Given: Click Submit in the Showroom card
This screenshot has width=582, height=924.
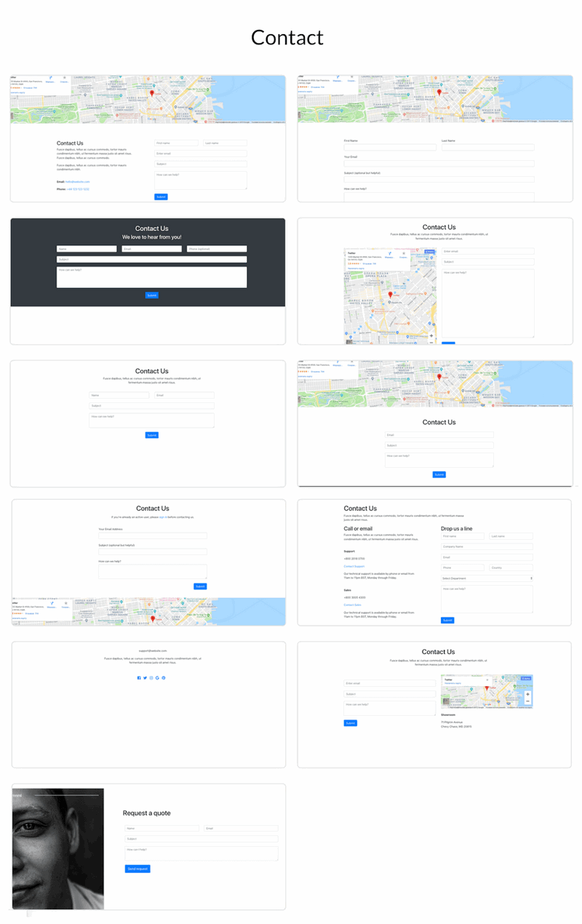Looking at the screenshot, I should click(351, 723).
